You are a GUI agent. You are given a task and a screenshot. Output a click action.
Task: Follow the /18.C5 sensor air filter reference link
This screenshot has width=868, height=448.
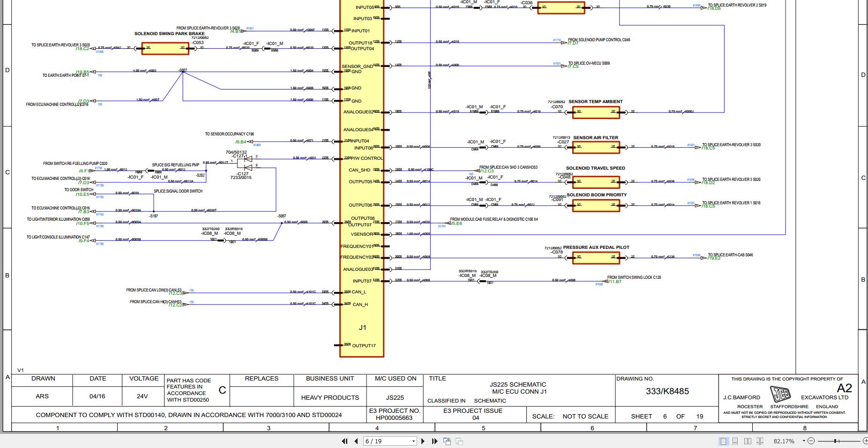point(708,148)
